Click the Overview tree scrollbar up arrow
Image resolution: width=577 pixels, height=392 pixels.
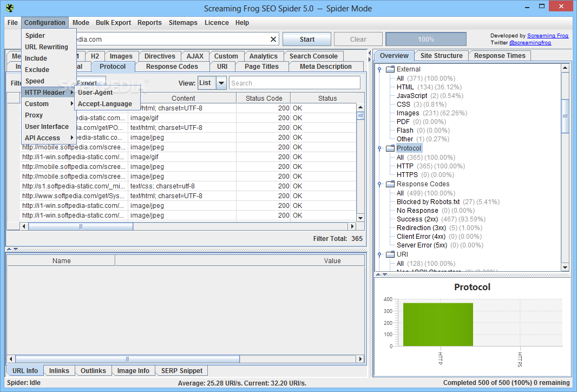click(x=565, y=68)
